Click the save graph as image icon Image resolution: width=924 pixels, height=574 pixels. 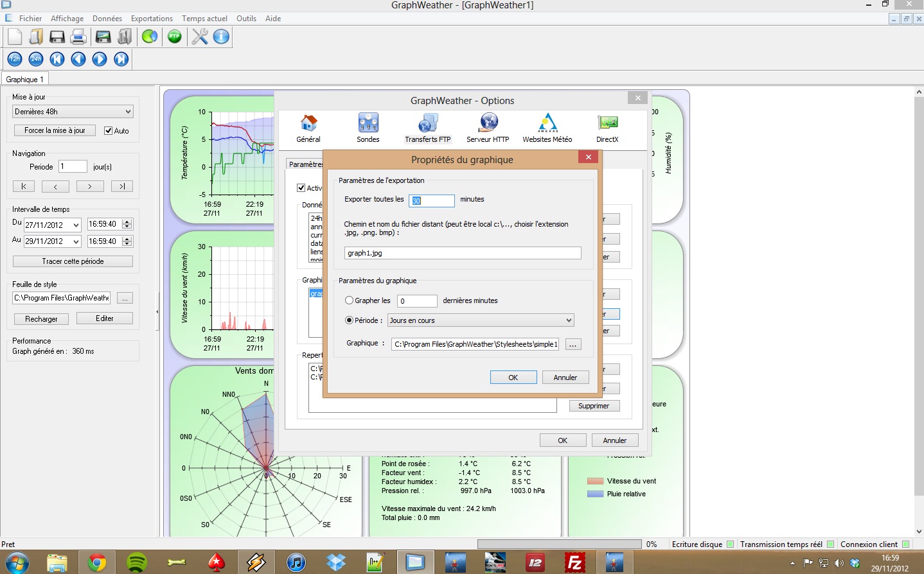click(x=103, y=37)
